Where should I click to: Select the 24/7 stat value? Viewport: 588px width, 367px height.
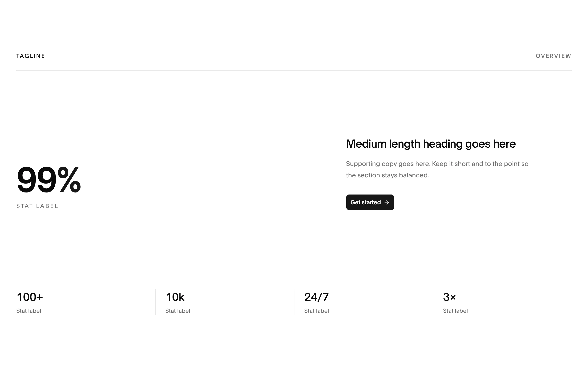(x=316, y=297)
